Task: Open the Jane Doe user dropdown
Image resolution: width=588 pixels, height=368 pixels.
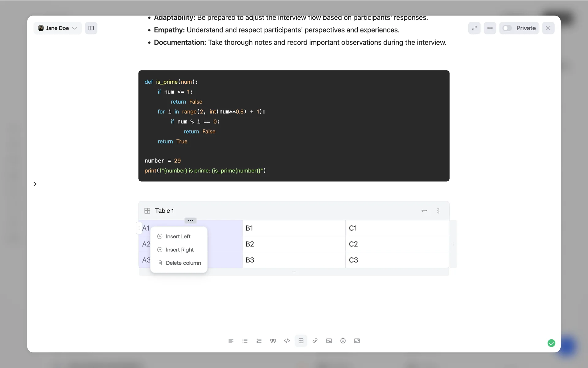Action: (x=58, y=28)
